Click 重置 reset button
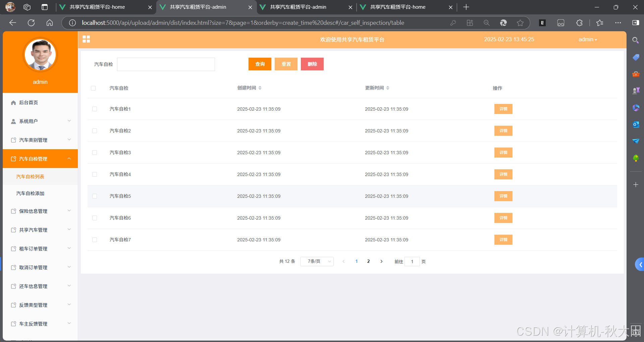The height and width of the screenshot is (342, 644). point(286,64)
